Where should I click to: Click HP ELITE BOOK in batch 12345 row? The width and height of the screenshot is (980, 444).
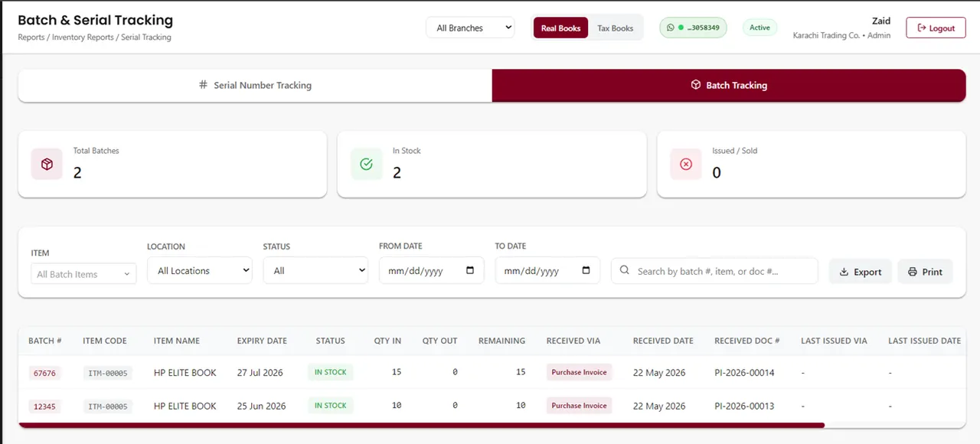point(185,406)
